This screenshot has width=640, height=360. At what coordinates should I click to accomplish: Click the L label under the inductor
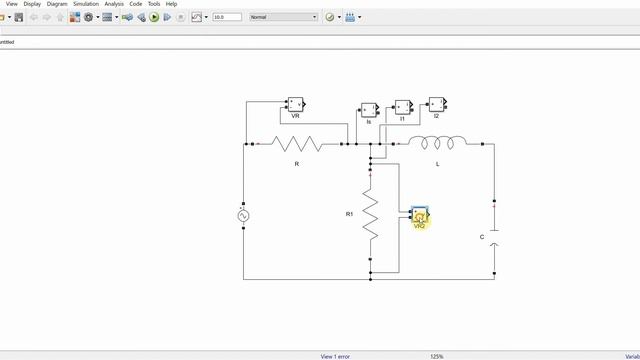tap(437, 164)
